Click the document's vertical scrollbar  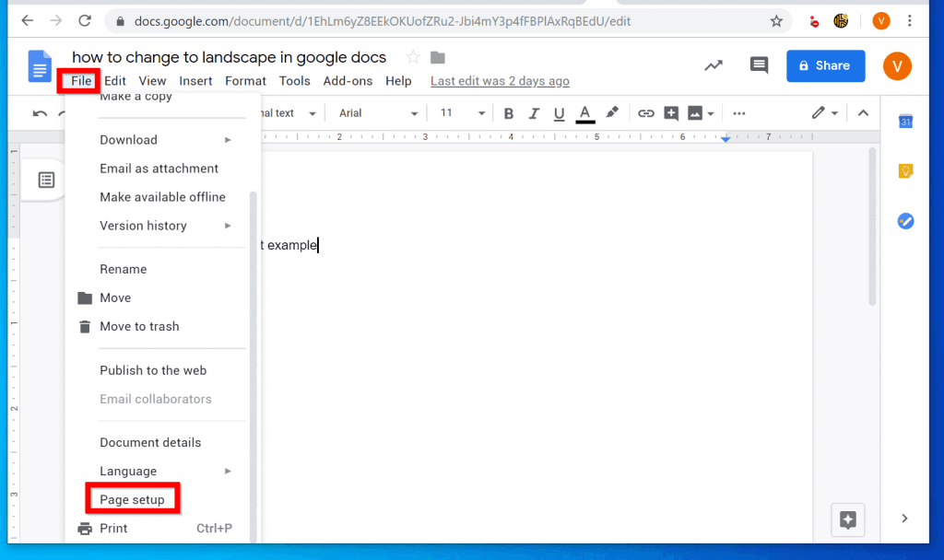click(x=872, y=227)
